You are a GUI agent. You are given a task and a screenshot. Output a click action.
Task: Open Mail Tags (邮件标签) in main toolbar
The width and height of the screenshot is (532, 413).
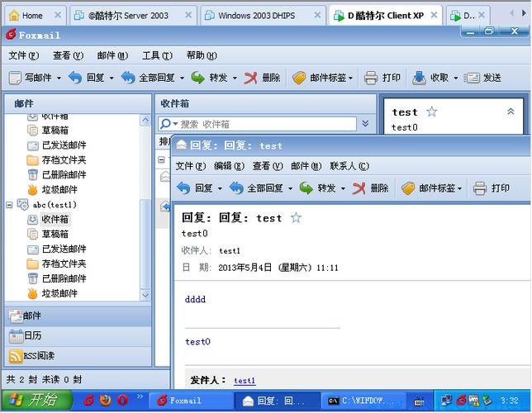(x=323, y=78)
